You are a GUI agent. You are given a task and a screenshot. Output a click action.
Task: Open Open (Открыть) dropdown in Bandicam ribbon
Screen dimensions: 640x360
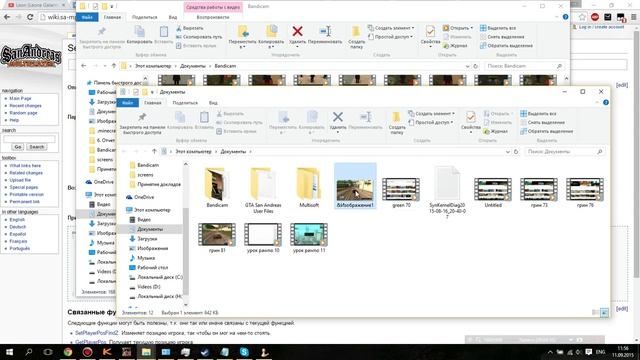click(x=458, y=28)
